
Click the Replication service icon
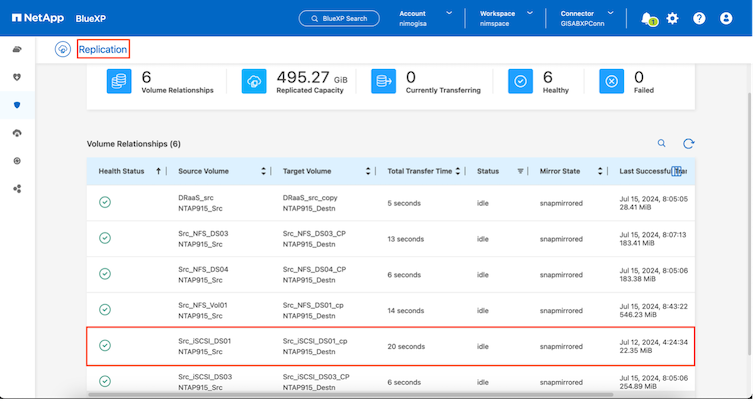point(63,49)
